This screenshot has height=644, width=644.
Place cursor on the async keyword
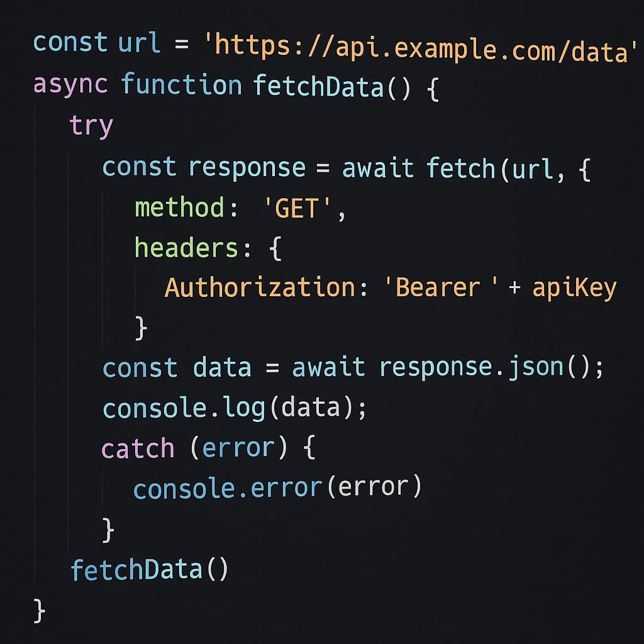point(70,84)
